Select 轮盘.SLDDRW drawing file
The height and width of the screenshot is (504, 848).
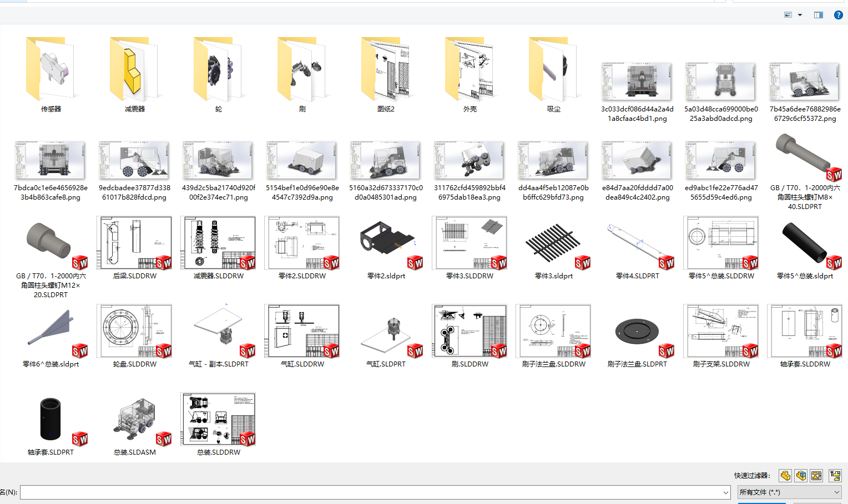tap(135, 336)
